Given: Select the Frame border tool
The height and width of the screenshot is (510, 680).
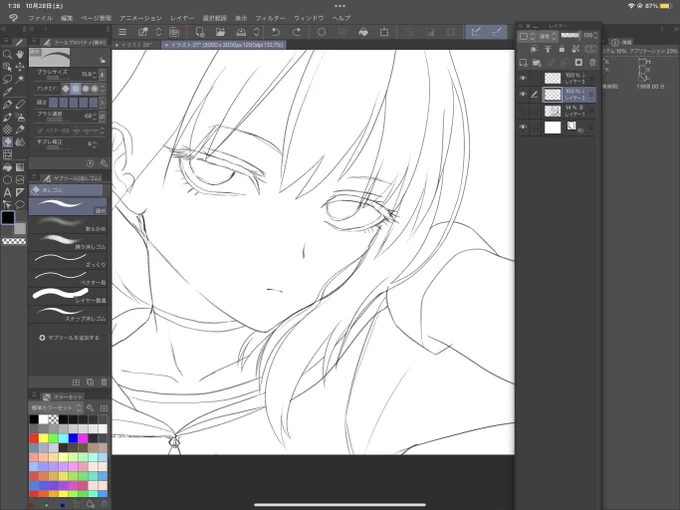Looking at the screenshot, I should click(x=20, y=180).
